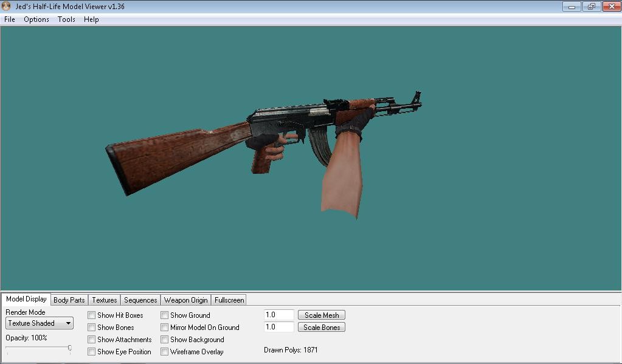
Task: Switch to the Fullscreen tab
Action: [x=229, y=300]
